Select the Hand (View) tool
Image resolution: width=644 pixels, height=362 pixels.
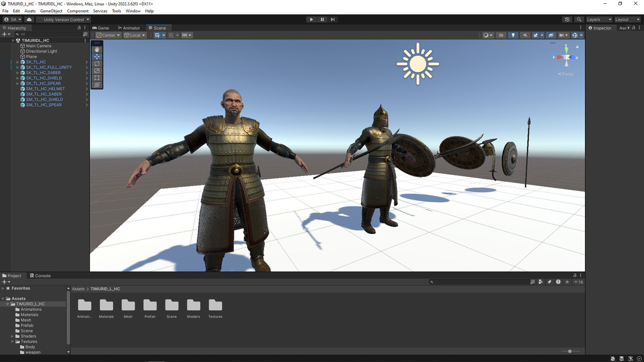pyautogui.click(x=97, y=49)
